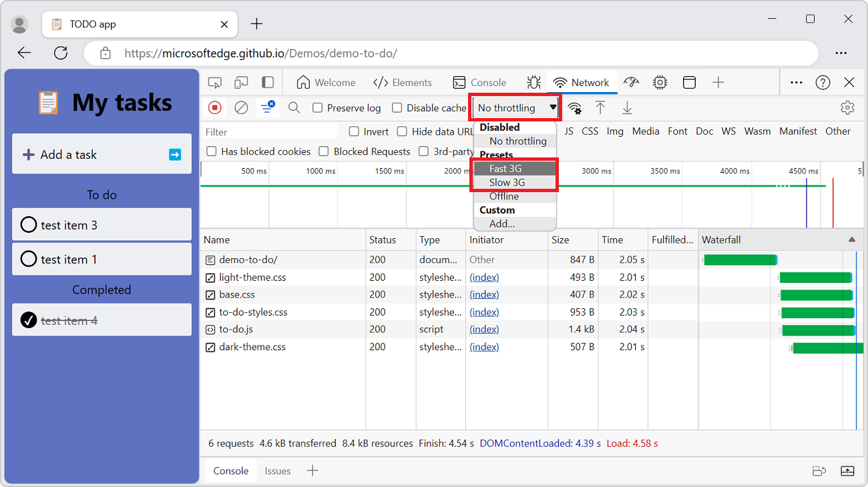The height and width of the screenshot is (487, 868).
Task: Click the network Filter input field
Action: 267,131
